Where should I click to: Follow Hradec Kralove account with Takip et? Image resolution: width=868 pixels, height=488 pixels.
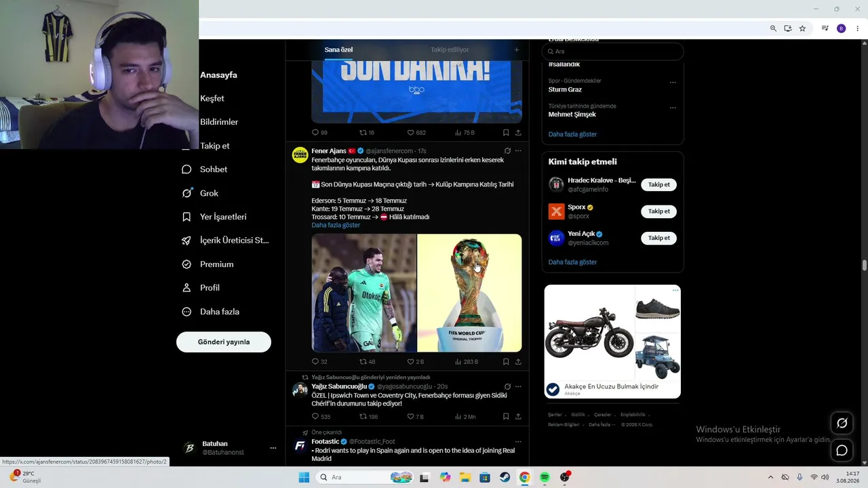click(x=658, y=184)
